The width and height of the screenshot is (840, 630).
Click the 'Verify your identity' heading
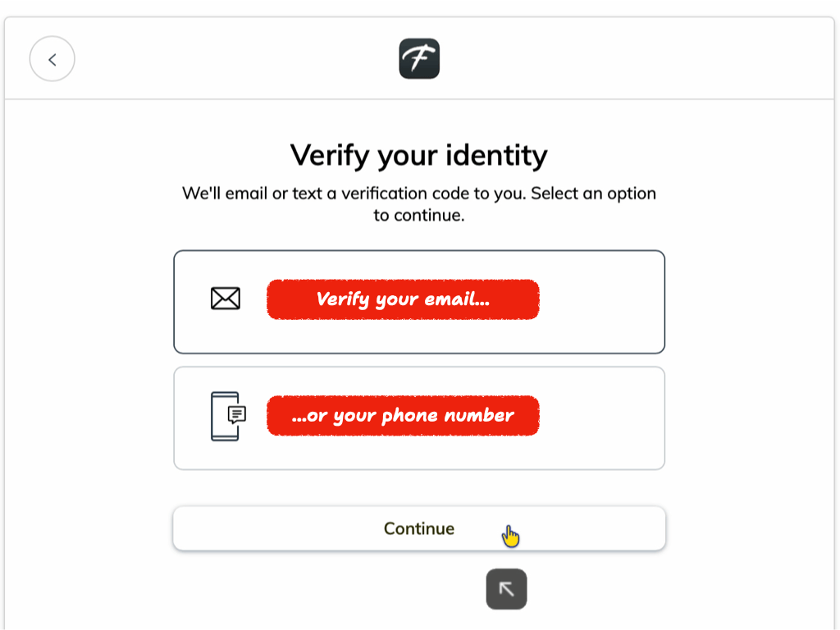pyautogui.click(x=419, y=154)
